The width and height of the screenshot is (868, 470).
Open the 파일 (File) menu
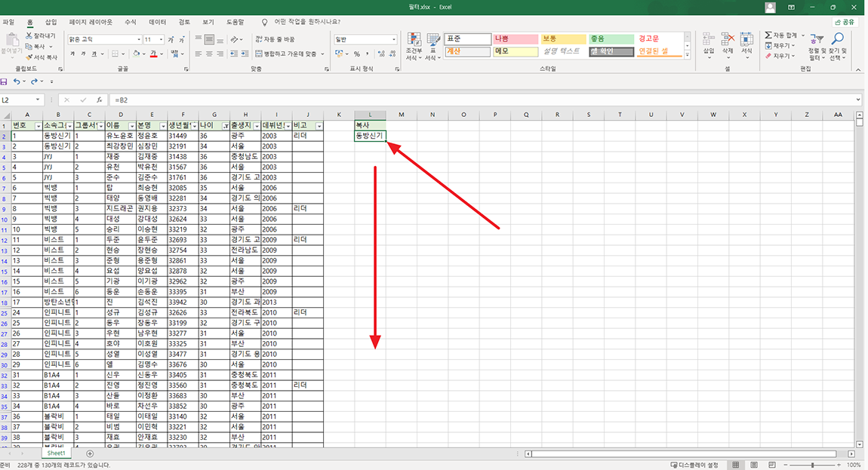(8, 22)
